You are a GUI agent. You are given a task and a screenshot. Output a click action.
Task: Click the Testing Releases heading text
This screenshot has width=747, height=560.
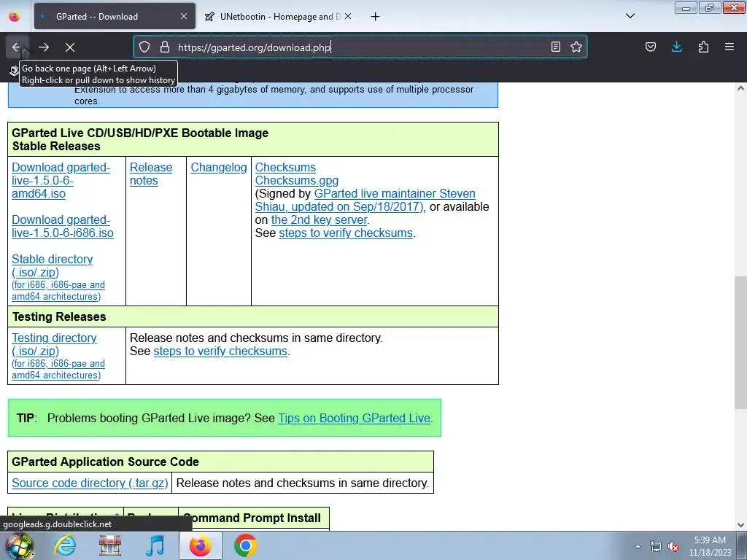click(x=59, y=316)
